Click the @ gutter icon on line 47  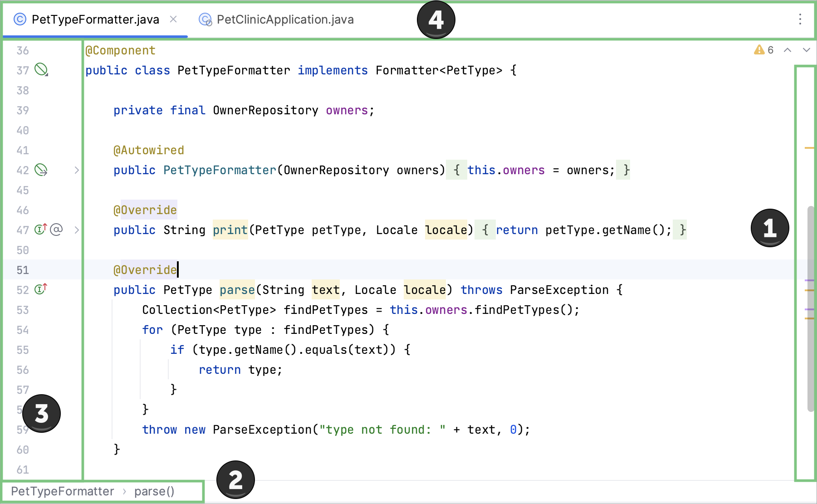pyautogui.click(x=56, y=230)
